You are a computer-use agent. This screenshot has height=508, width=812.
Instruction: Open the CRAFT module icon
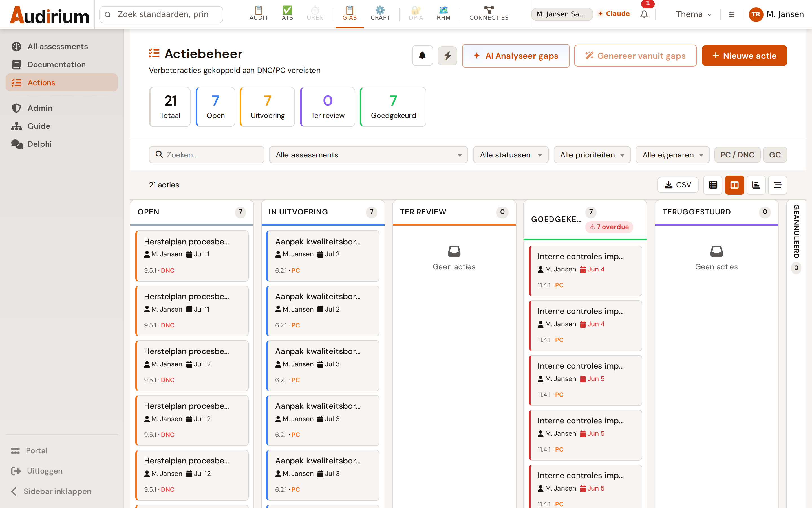pos(380,14)
